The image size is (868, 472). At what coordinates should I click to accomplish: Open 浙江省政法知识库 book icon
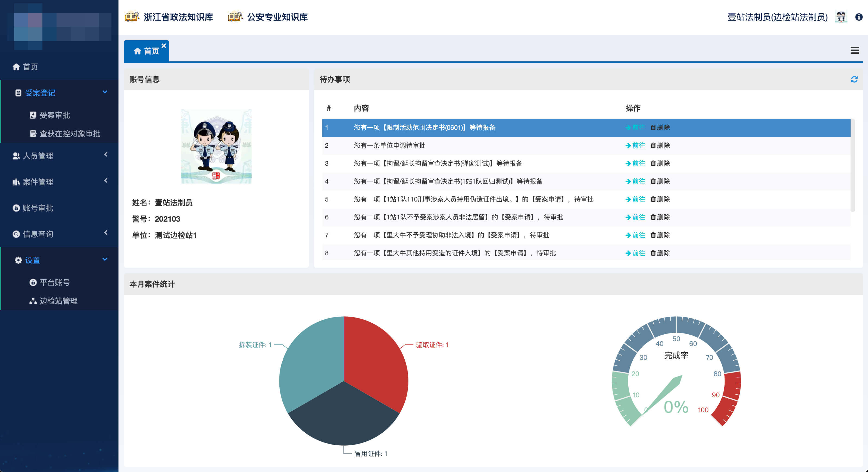(132, 17)
